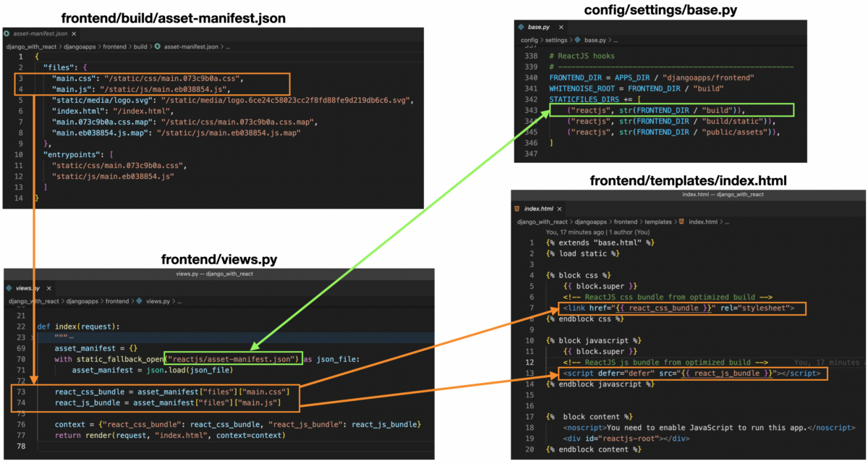Image resolution: width=868 pixels, height=464 pixels.
Task: Click the 'django_with_react' breadcrumb in index.html
Action: pyautogui.click(x=542, y=222)
